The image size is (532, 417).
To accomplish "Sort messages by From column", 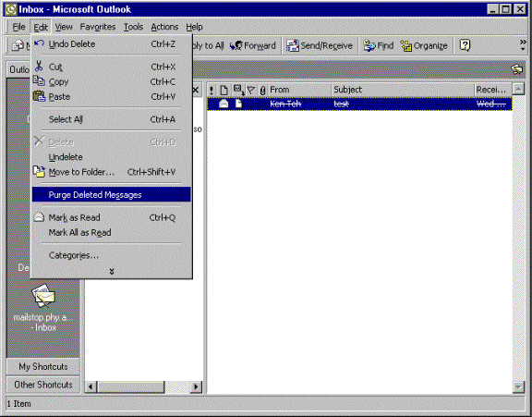I will pyautogui.click(x=299, y=90).
